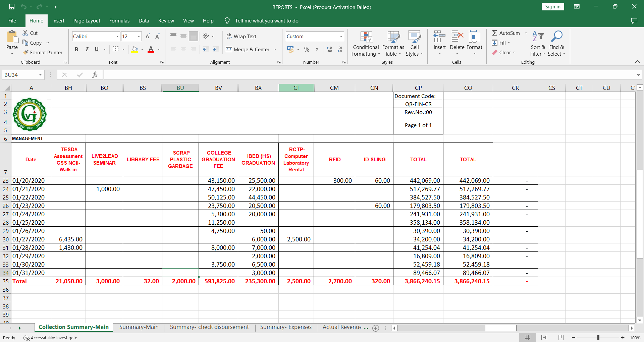This screenshot has width=644, height=342.
Task: Open the Summary-Main sheet tab
Action: pyautogui.click(x=139, y=327)
